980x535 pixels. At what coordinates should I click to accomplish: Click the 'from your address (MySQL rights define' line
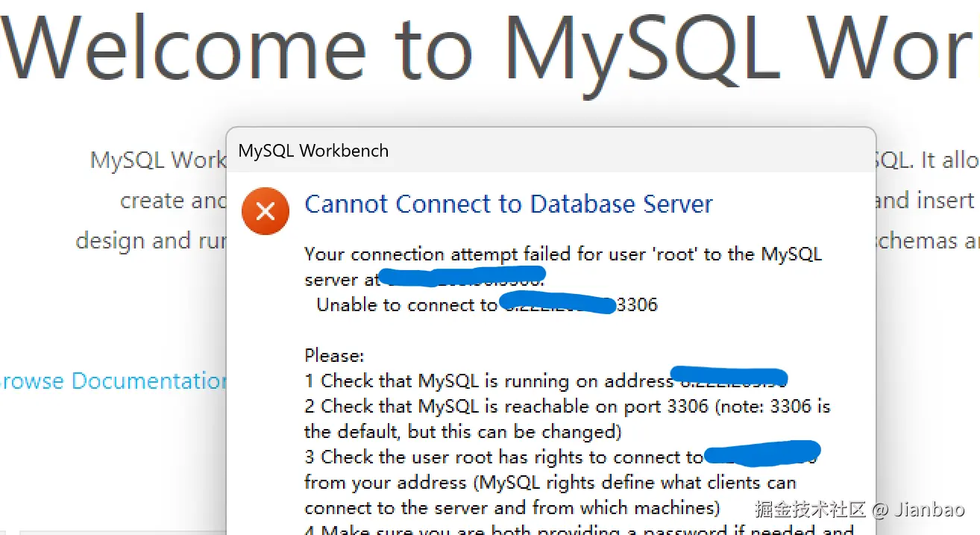pos(550,483)
